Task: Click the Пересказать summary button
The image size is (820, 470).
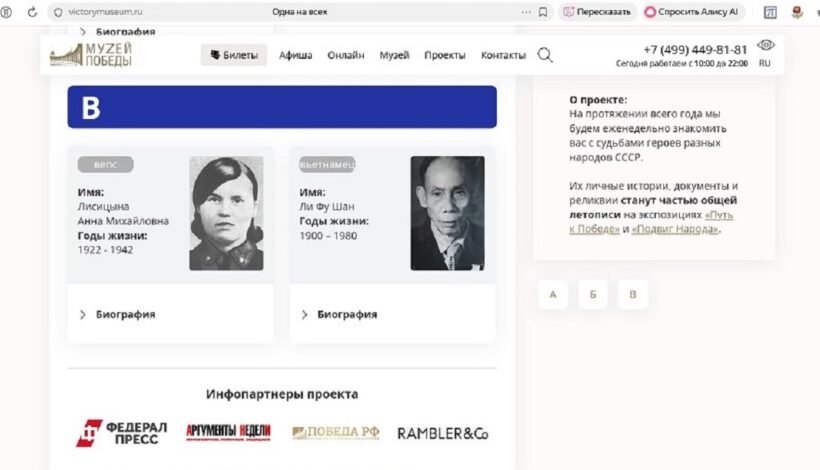Action: [x=597, y=12]
